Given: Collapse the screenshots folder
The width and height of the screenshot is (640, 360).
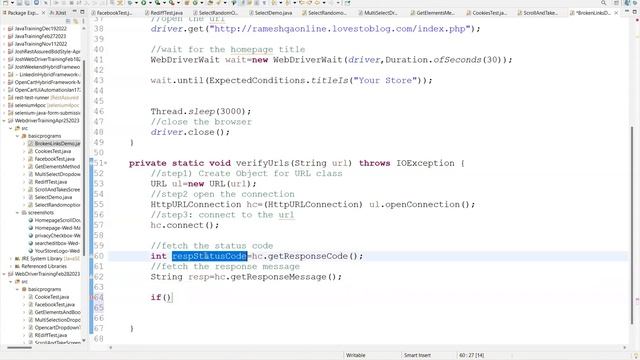Looking at the screenshot, I should pyautogui.click(x=18, y=213).
